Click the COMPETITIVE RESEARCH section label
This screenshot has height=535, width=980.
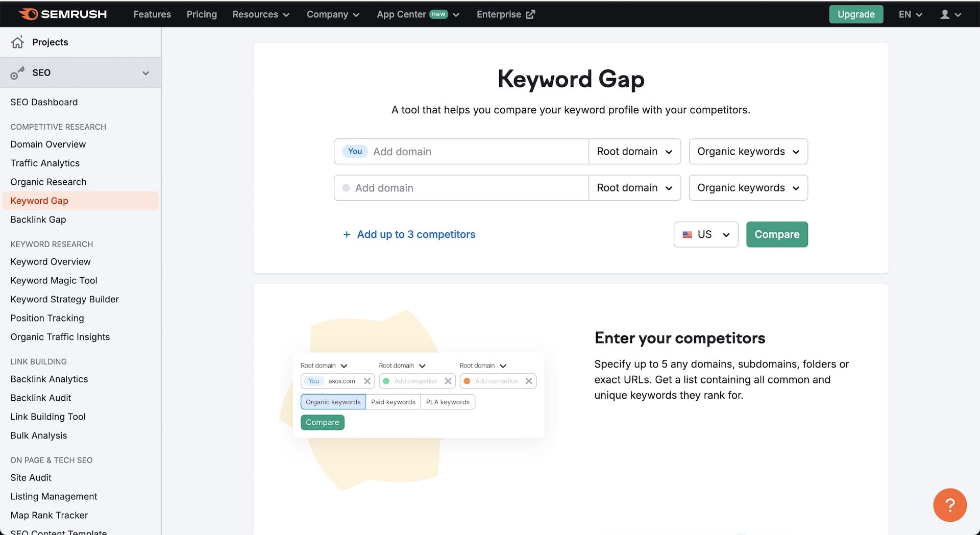tap(58, 127)
